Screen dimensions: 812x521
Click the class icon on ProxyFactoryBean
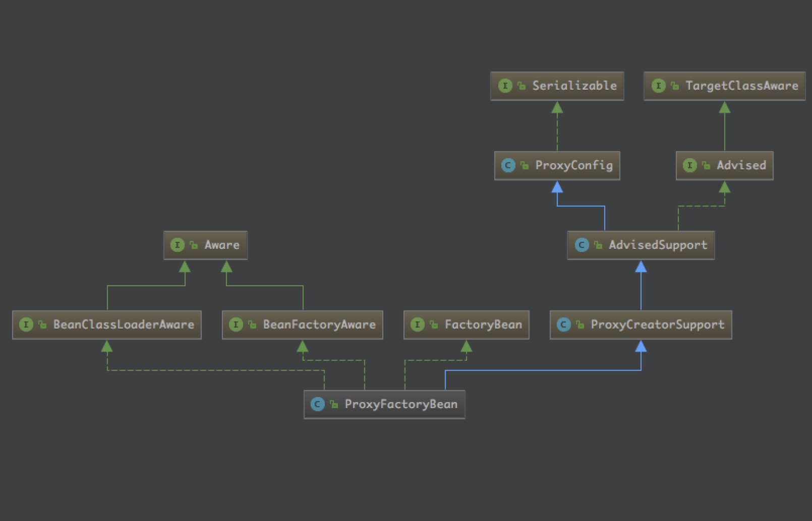click(318, 404)
